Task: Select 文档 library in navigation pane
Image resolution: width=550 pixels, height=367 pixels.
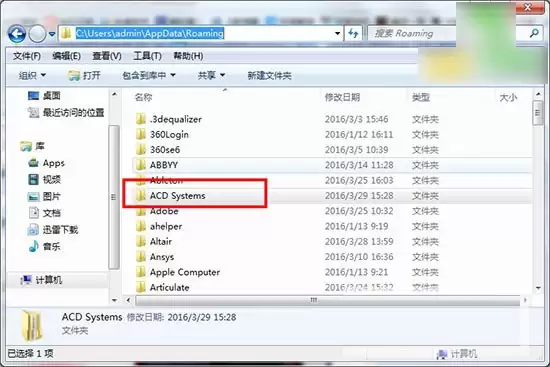Action: click(44, 213)
